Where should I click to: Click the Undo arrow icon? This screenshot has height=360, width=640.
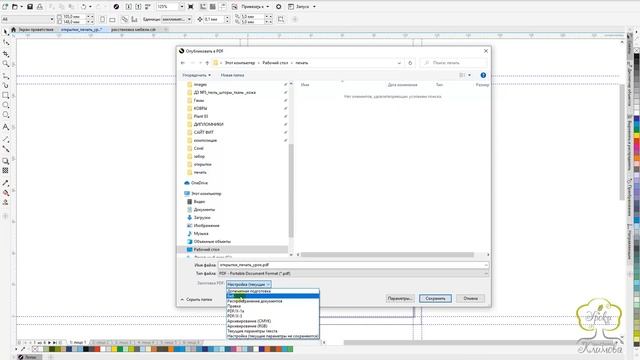[x=84, y=7]
